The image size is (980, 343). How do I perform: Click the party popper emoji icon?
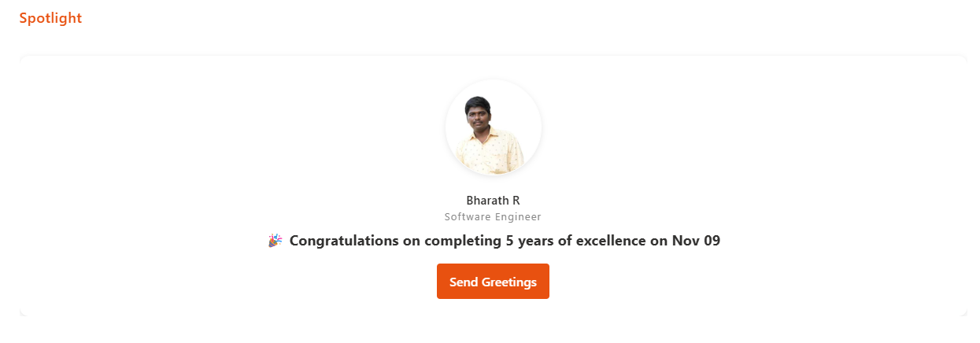point(275,241)
